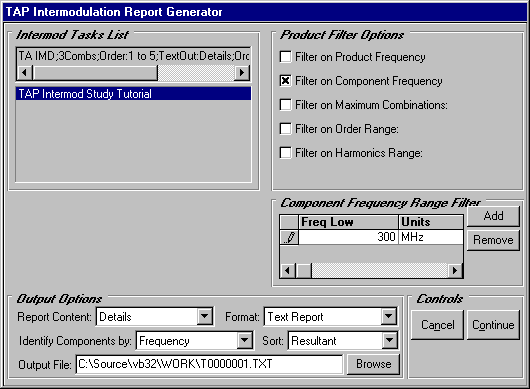Click task description scroll right arrow
The image size is (530, 389).
[242, 72]
